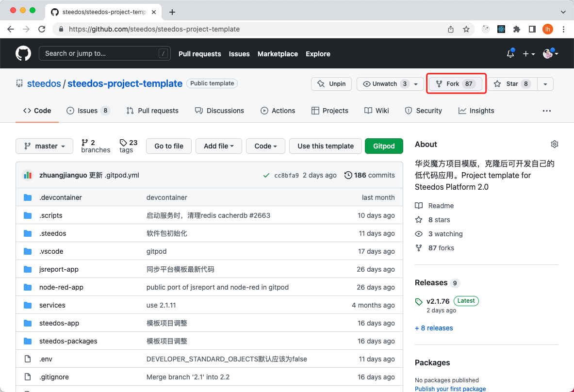Viewport: 574px width, 392px height.
Task: Open the steedos-packages folder
Action: (68, 341)
